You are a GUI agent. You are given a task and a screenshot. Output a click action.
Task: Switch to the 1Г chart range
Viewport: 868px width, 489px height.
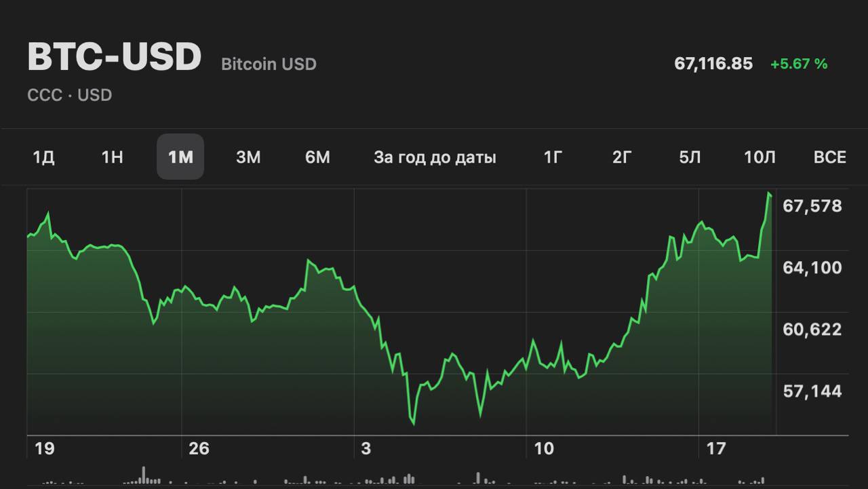tap(553, 157)
